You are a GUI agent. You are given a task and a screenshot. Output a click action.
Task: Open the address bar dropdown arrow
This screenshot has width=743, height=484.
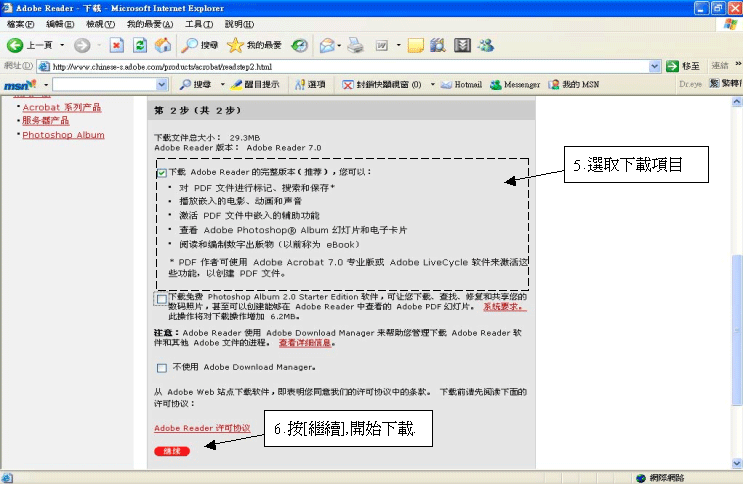(x=654, y=66)
